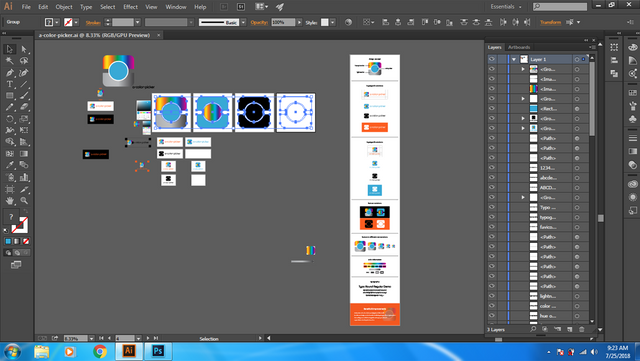Select the Magic Wand tool
640x361 pixels.
pyautogui.click(x=9, y=61)
